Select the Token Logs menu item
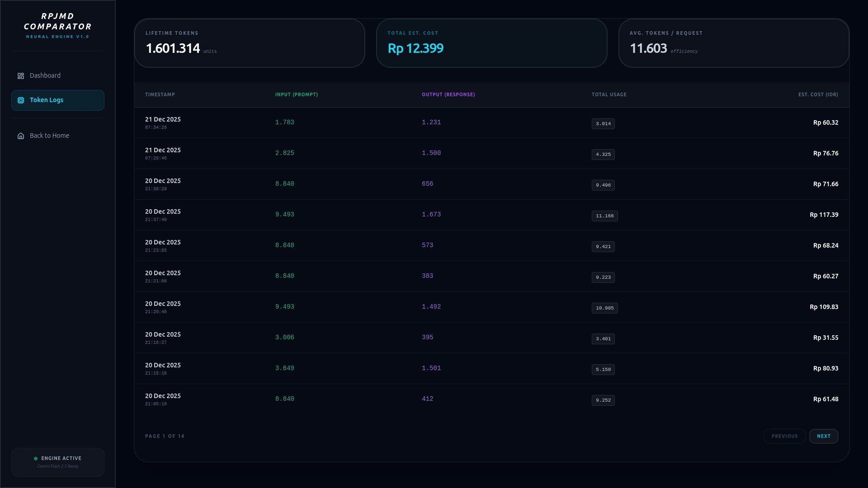 pos(58,100)
